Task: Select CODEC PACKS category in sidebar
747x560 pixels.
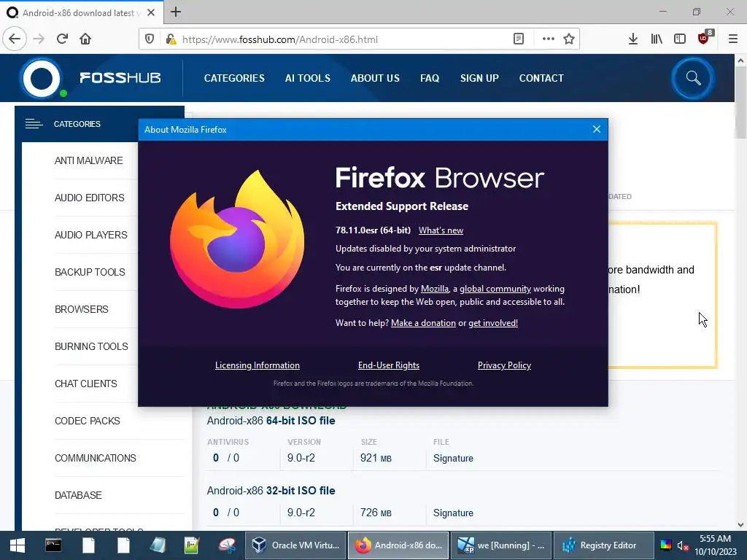Action: (88, 421)
